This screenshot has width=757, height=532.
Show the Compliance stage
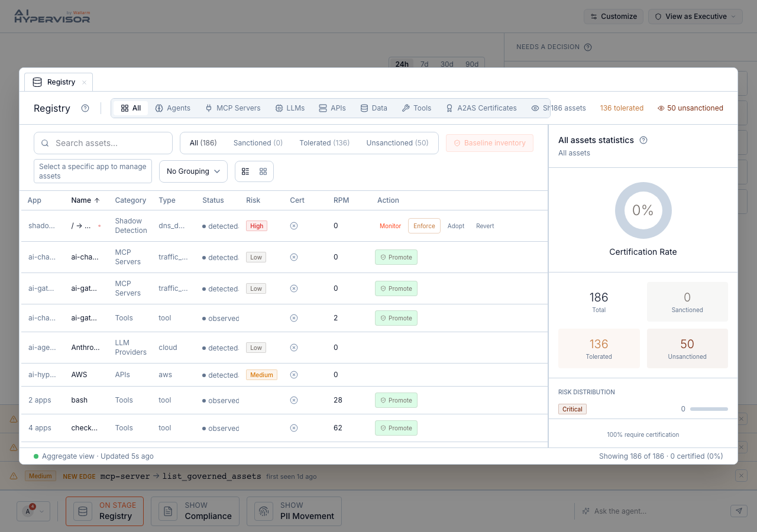click(x=195, y=511)
